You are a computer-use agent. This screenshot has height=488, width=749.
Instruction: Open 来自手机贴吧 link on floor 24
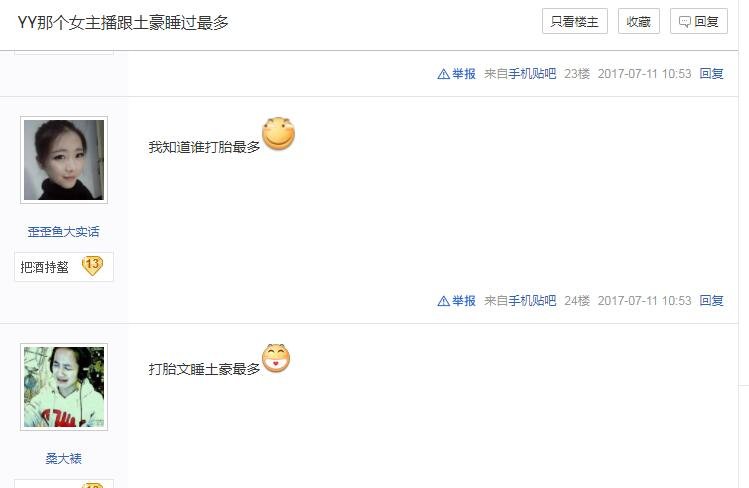(520, 300)
